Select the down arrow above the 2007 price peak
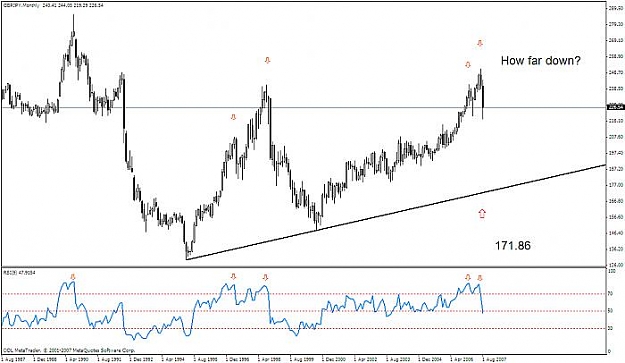 coord(480,43)
